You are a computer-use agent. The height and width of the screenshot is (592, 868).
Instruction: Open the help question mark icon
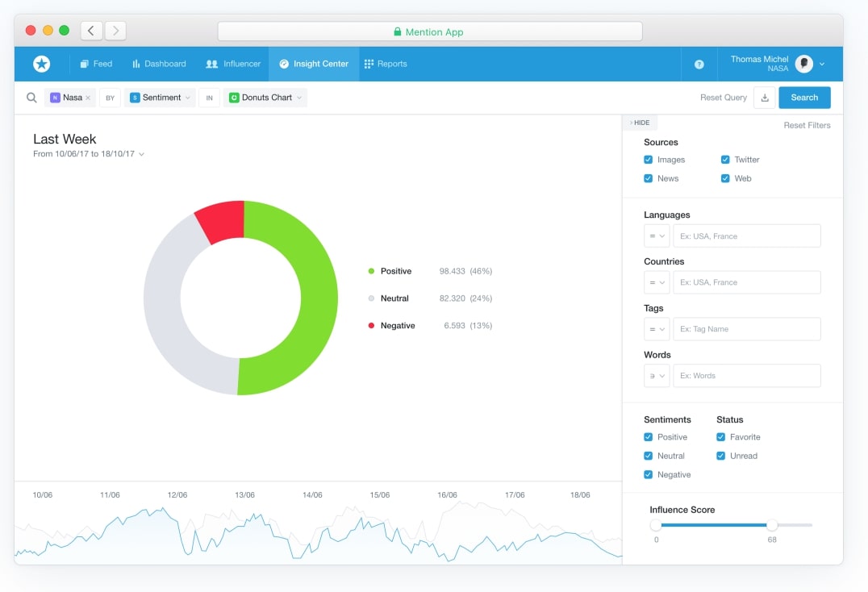[x=699, y=65]
